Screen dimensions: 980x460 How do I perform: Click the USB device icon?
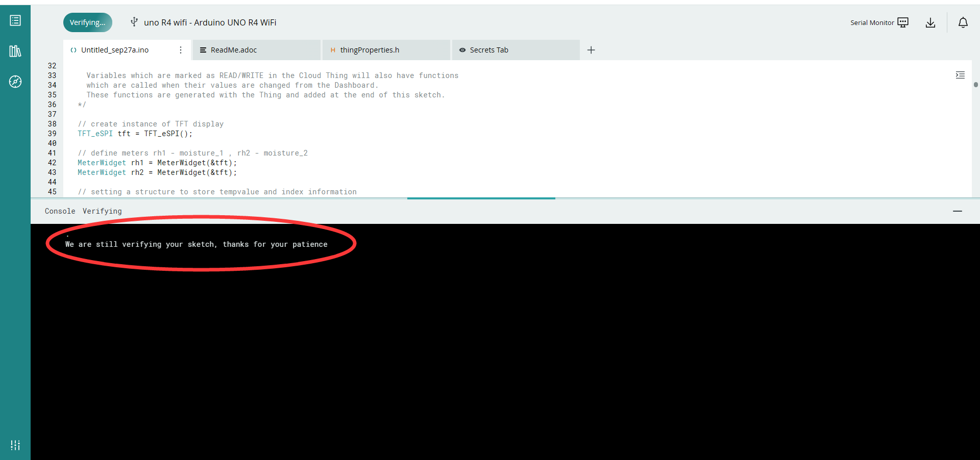[134, 22]
